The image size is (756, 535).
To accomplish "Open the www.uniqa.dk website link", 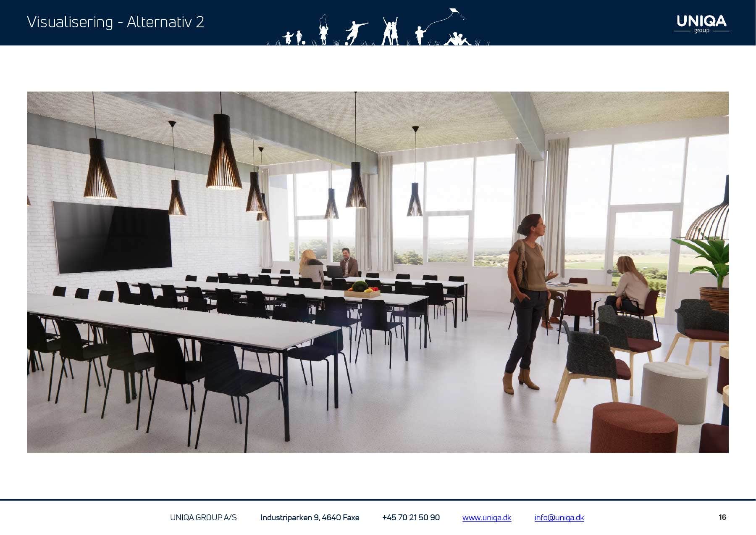I will click(486, 518).
